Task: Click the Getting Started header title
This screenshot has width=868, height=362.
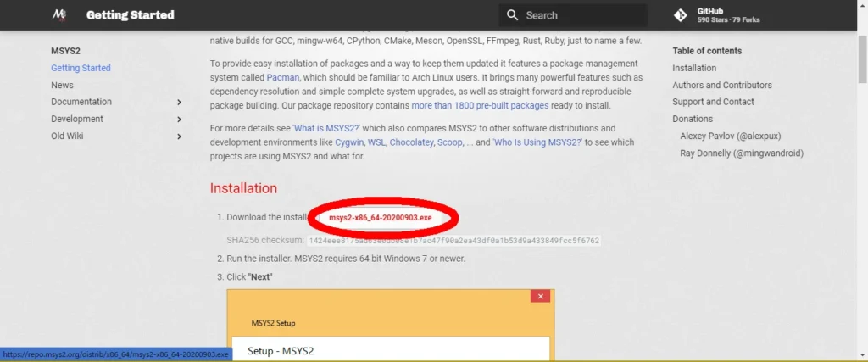Action: (130, 15)
